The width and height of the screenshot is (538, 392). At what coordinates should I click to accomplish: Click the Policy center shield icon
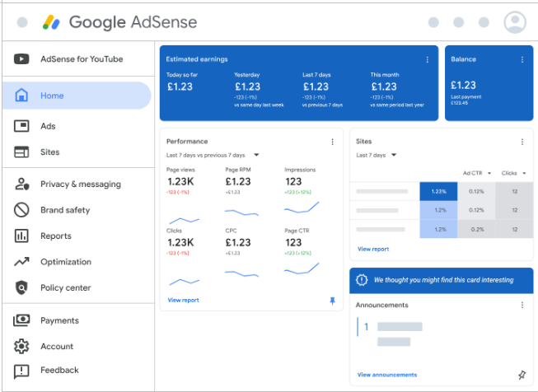[21, 287]
